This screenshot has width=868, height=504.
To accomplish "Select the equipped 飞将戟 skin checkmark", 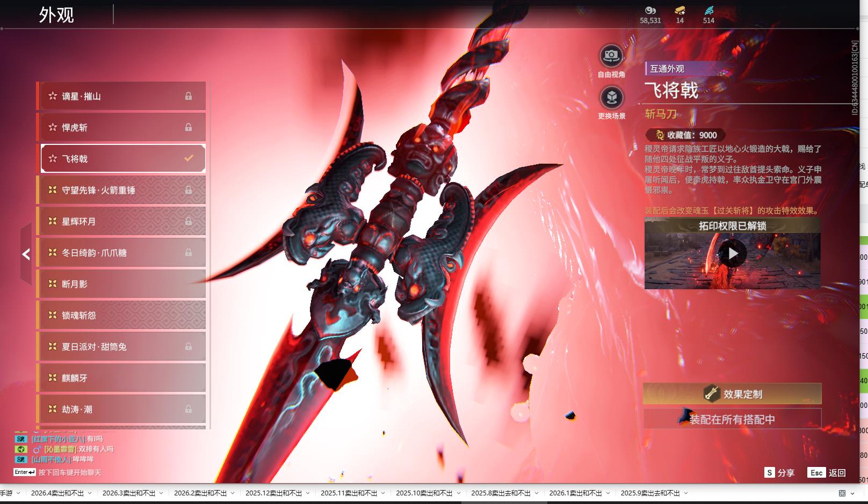I will [x=189, y=158].
